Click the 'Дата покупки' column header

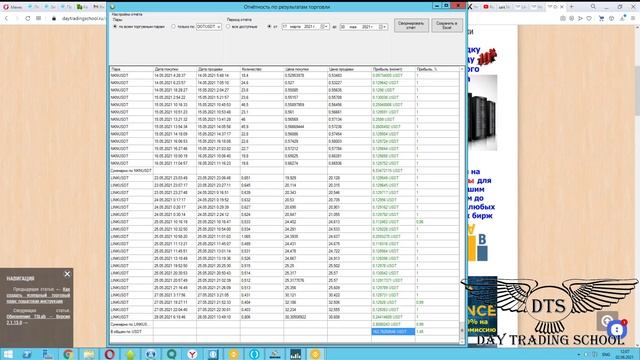(175, 69)
